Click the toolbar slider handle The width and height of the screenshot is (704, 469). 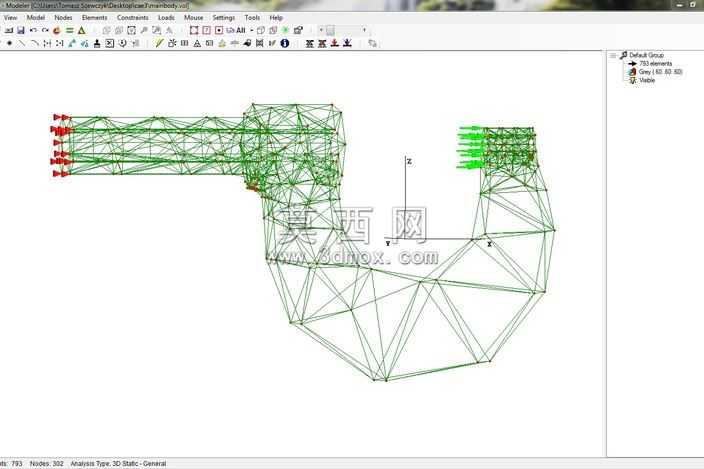pyautogui.click(x=330, y=31)
